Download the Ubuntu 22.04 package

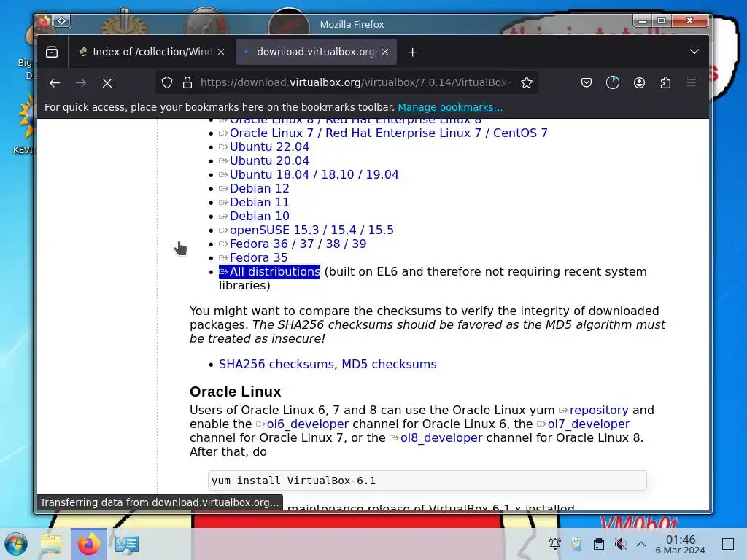[x=269, y=147]
